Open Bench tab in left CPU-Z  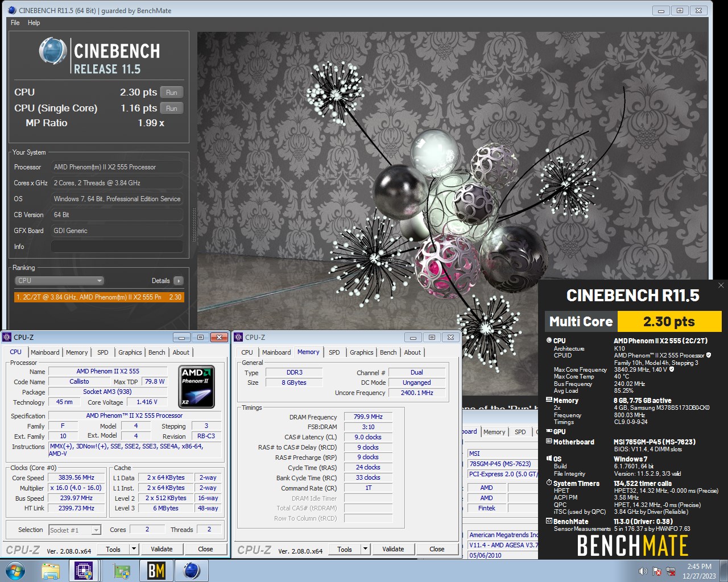[157, 352]
